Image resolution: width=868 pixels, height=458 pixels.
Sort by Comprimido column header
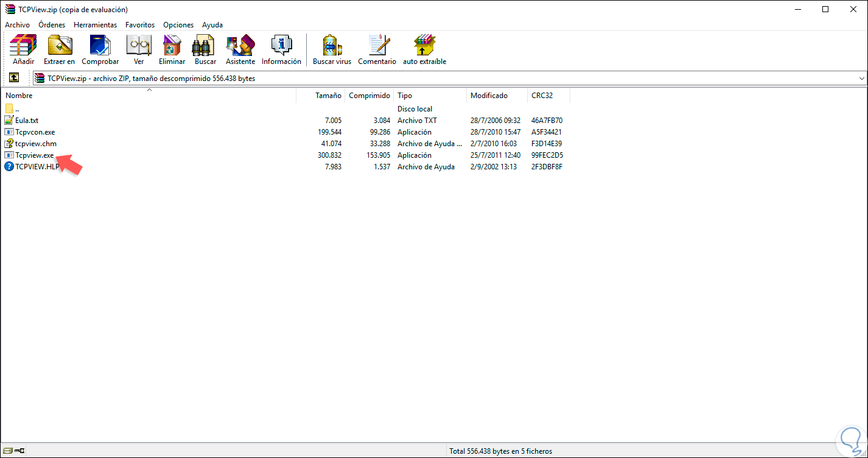[369, 96]
